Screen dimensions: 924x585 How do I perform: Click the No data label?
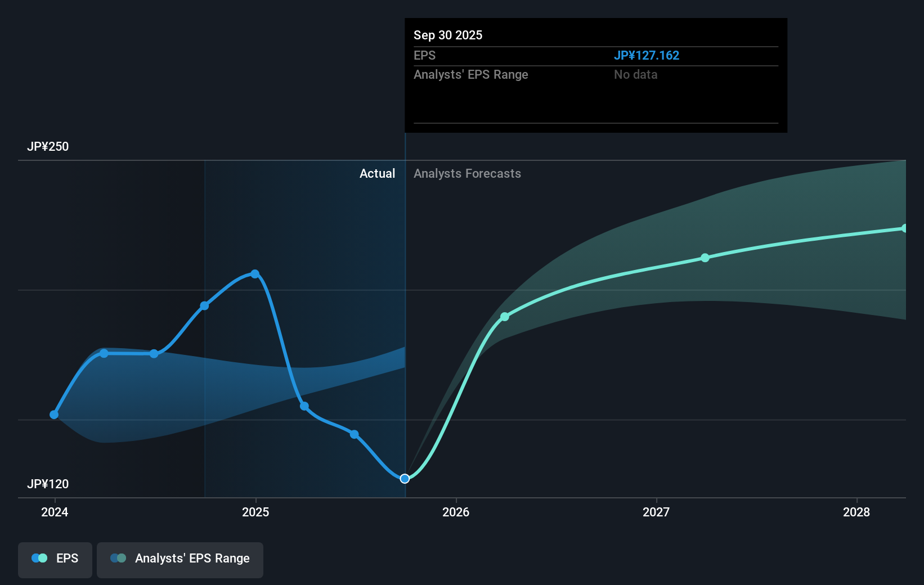635,74
